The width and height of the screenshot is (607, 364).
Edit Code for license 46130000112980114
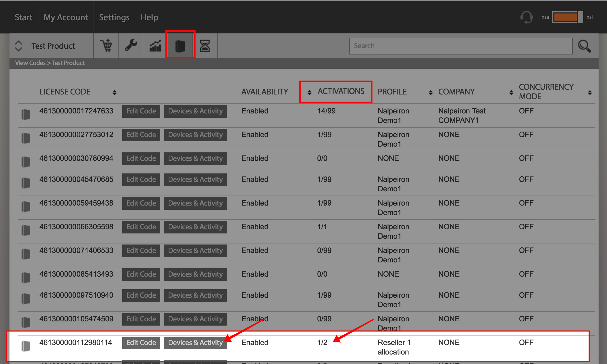click(141, 343)
